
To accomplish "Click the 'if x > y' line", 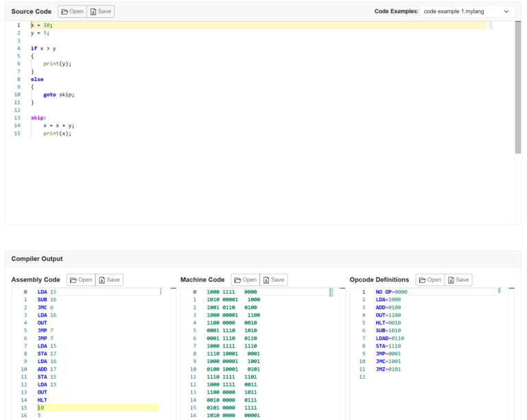I will pyautogui.click(x=43, y=49).
